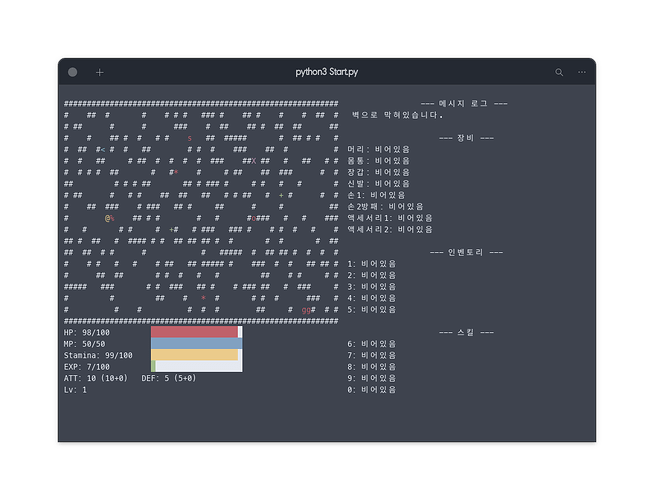Click the blue MP bar
Viewport: 654px width, 500px height.
[194, 344]
